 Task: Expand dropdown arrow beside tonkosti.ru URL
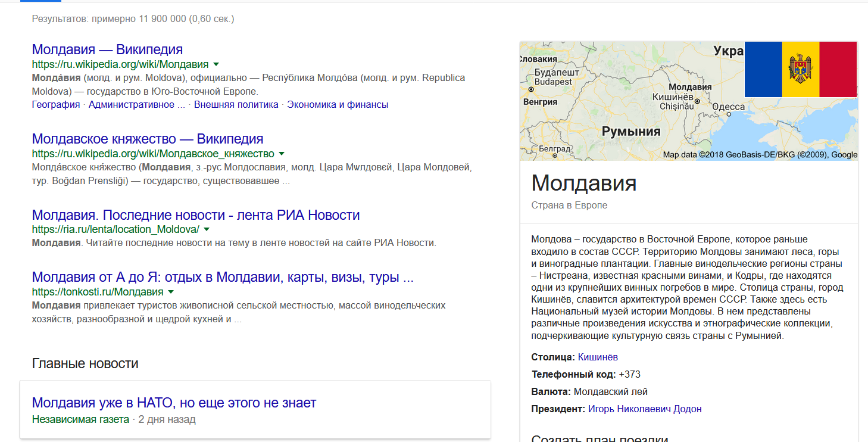pyautogui.click(x=171, y=292)
